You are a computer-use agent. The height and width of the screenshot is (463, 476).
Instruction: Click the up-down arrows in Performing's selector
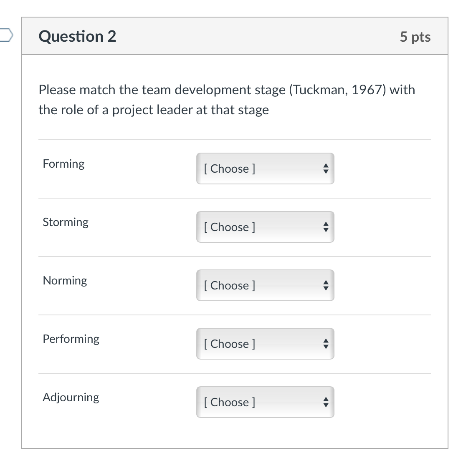coord(326,344)
